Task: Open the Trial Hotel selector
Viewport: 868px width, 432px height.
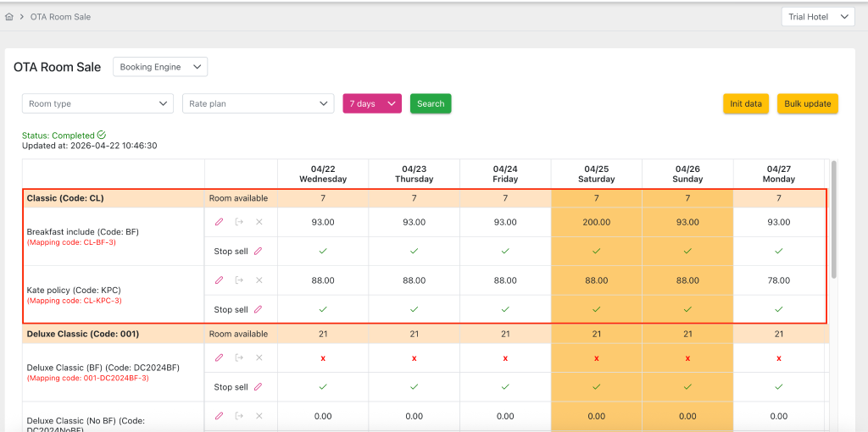Action: [x=817, y=17]
